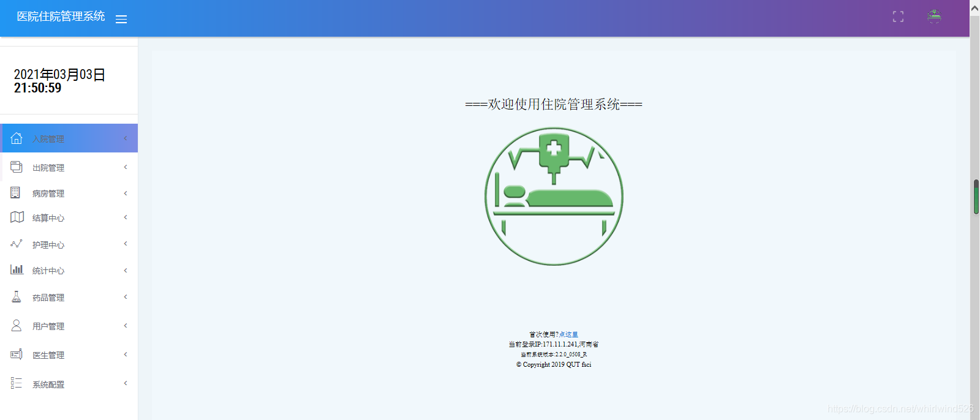Open the 护理中心 menu item
The height and width of the screenshot is (420, 980).
click(69, 244)
